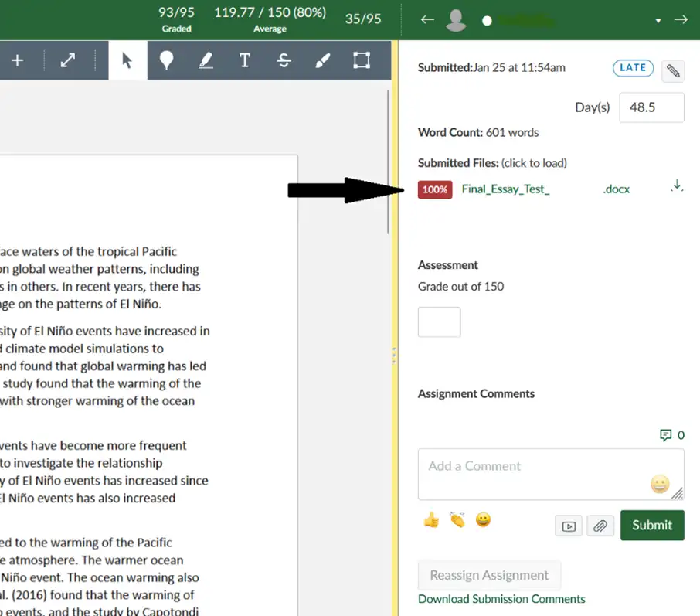Open the media comment recorder icon

[x=569, y=526]
